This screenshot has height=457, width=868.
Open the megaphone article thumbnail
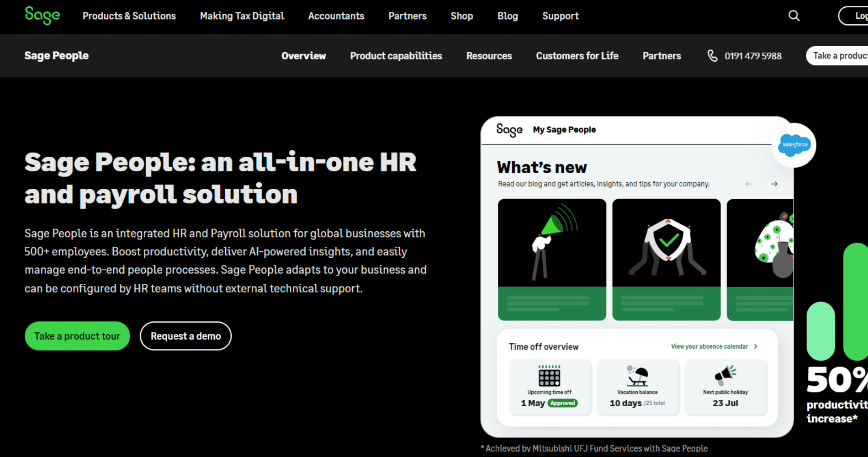[x=552, y=260]
